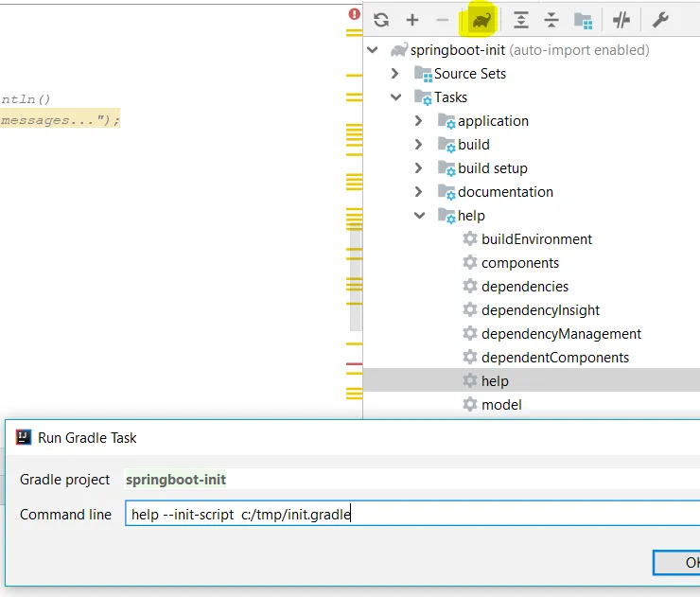This screenshot has width=700, height=597.
Task: Click the highlighted messages code line in editor
Action: [60, 120]
